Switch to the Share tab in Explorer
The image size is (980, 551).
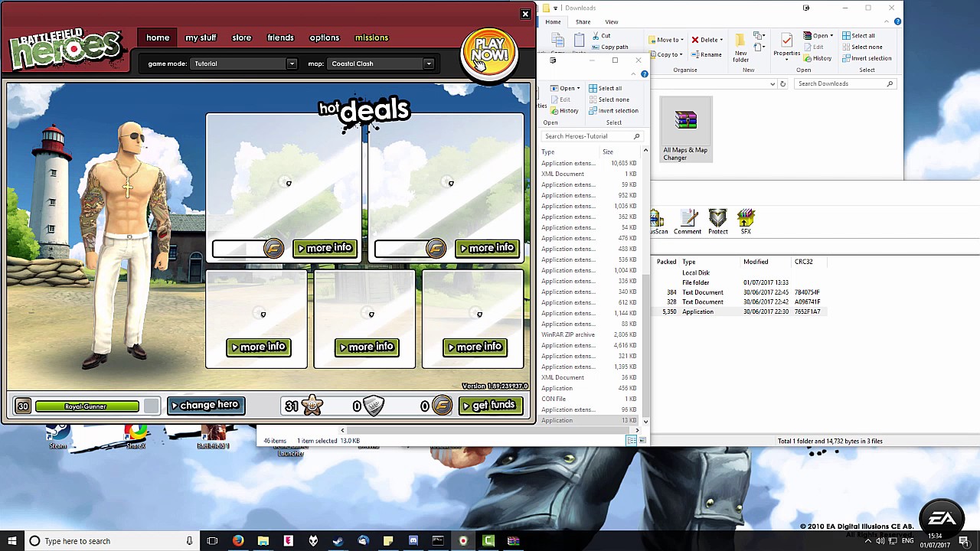click(583, 21)
